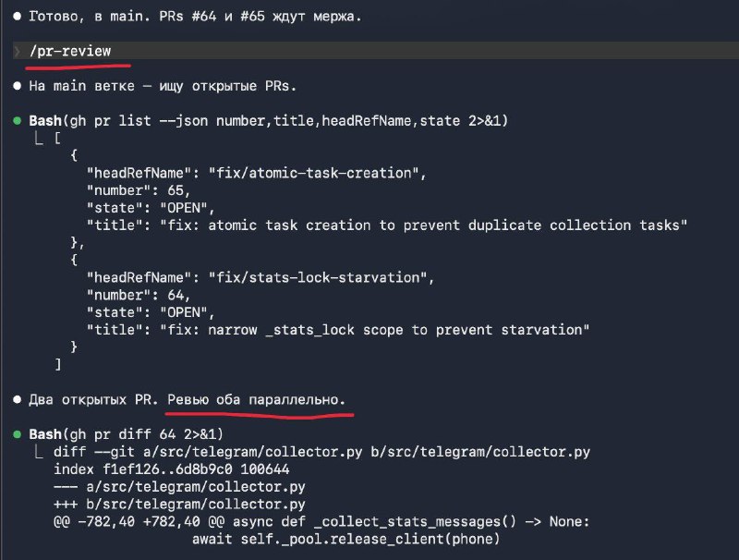Click the "+++ b/src/telegram/collector.py" line
The height and width of the screenshot is (560, 739).
179,504
